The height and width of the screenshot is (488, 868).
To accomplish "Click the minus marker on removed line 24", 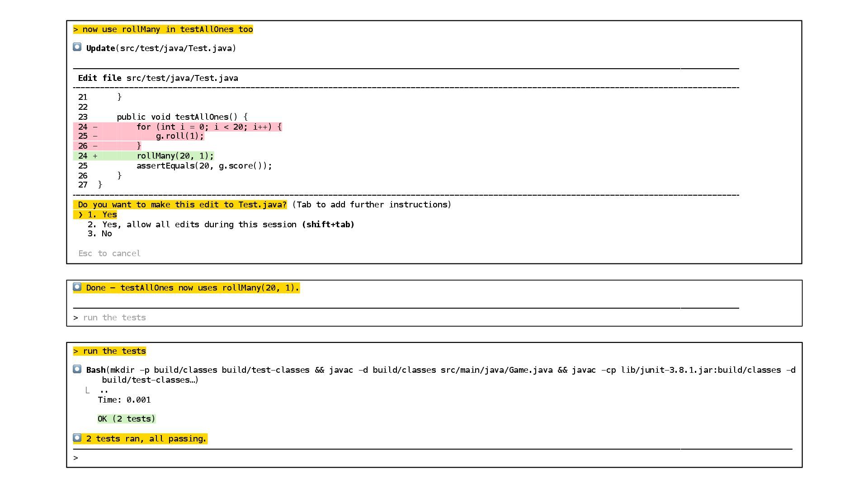I will 95,127.
